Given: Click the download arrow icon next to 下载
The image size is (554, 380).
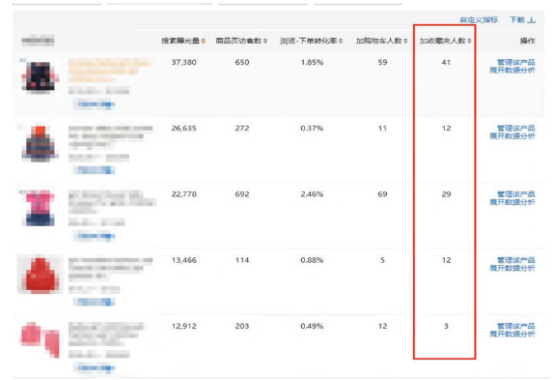Looking at the screenshot, I should click(x=532, y=20).
